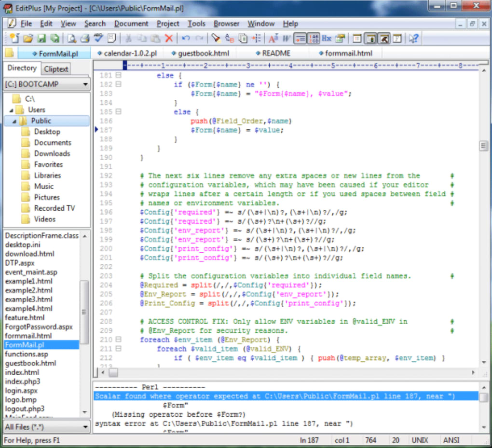Select index.php3 in the file list
This screenshot has height=448, width=492.
point(23,381)
